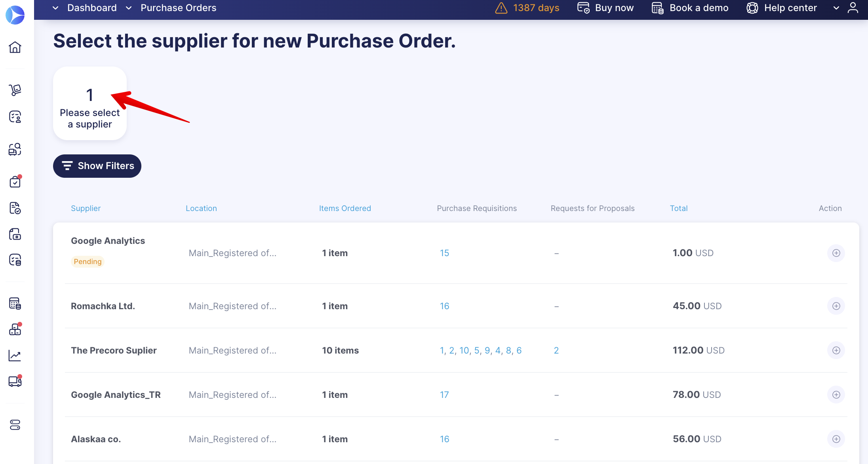Open the Home sidebar icon
The image size is (868, 464).
(x=15, y=47)
